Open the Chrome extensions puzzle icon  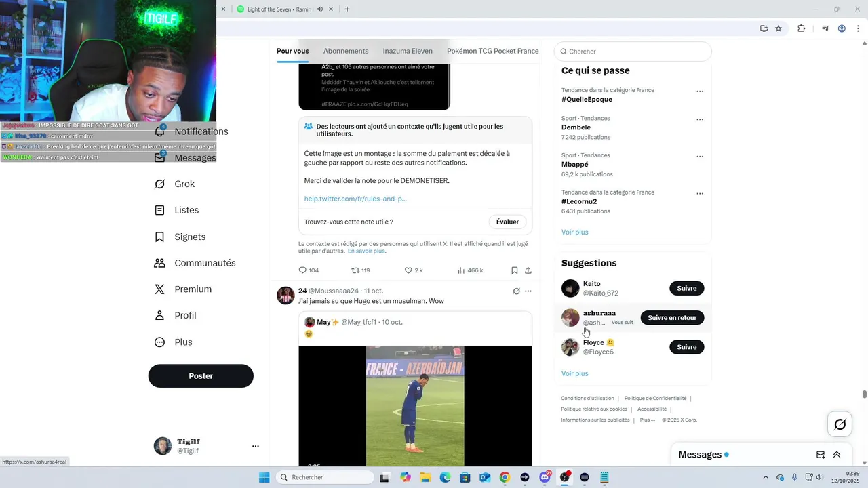point(802,28)
